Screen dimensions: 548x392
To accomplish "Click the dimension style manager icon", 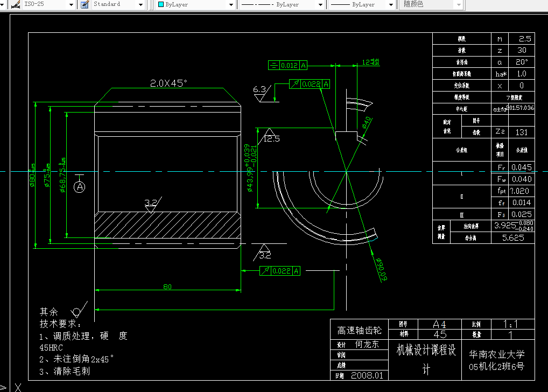I will point(16,4).
